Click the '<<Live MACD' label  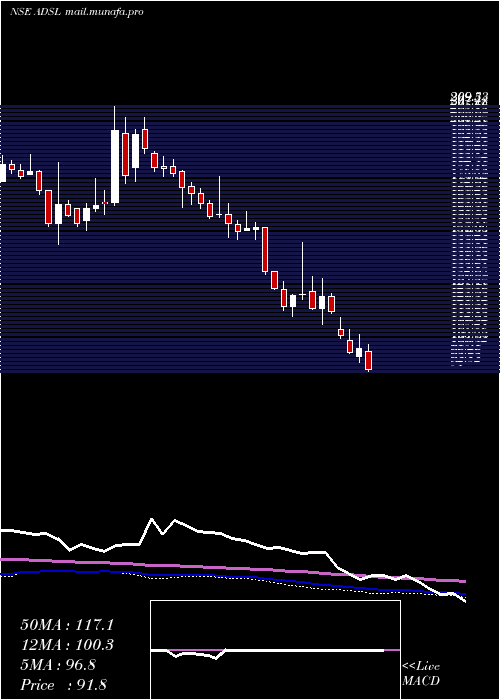coord(421,673)
